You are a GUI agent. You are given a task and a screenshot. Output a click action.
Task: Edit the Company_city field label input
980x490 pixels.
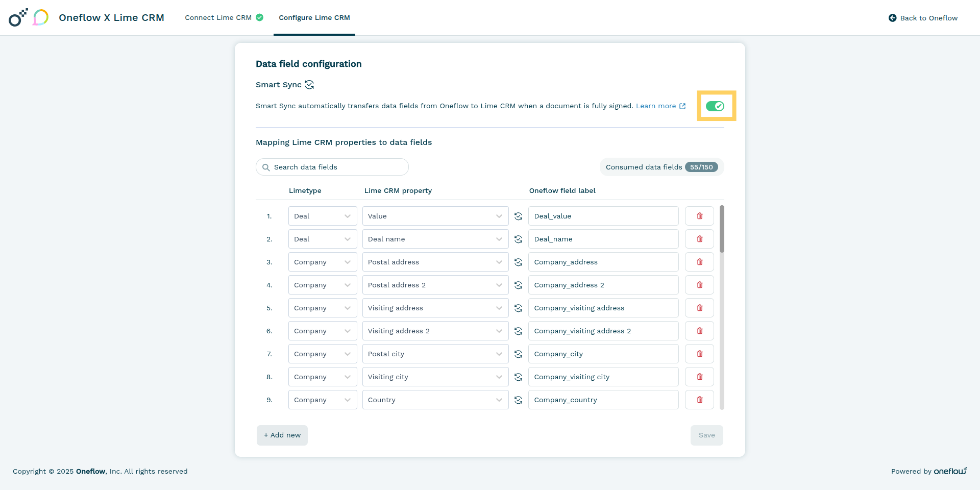point(603,354)
